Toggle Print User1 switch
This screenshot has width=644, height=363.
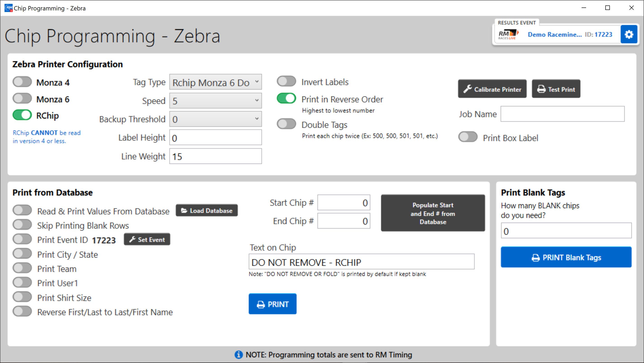(22, 282)
